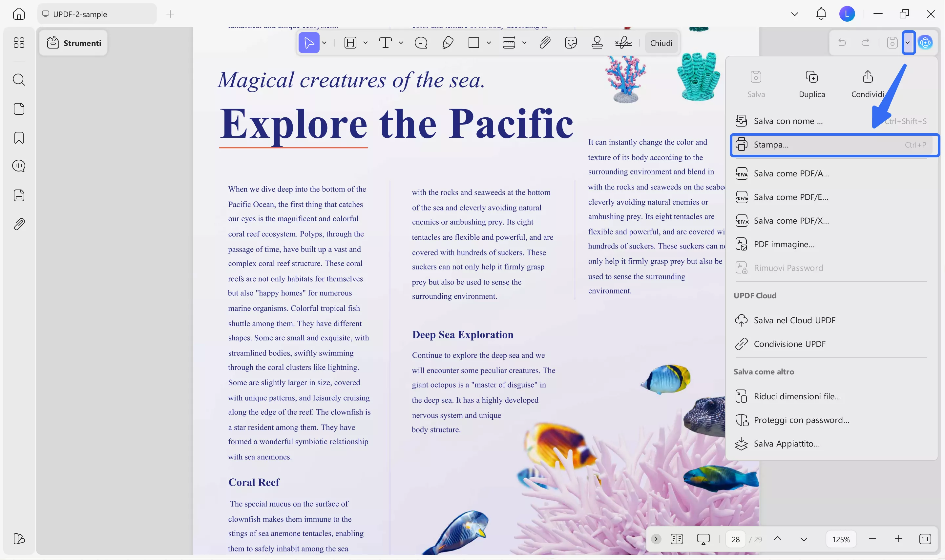Expand the text tool dropdown arrow

(x=401, y=43)
